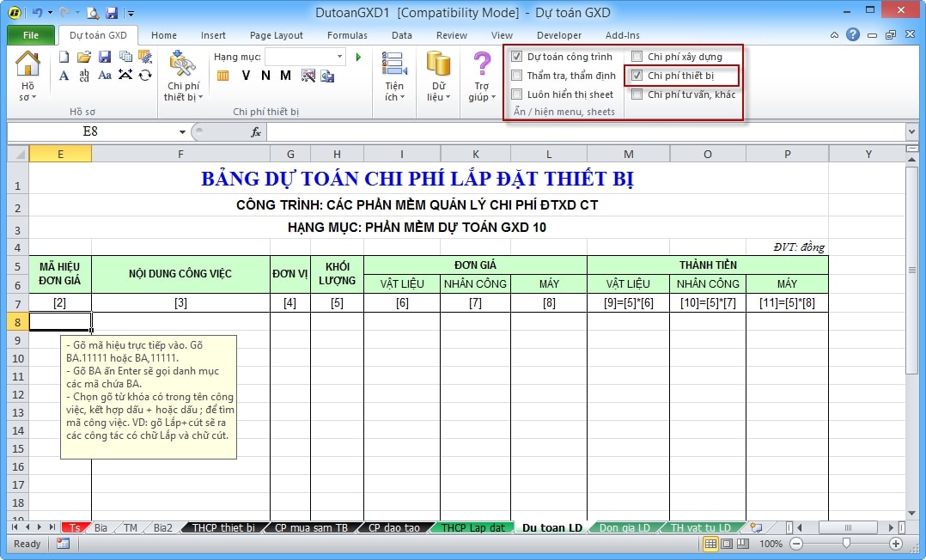Image resolution: width=926 pixels, height=560 pixels.
Task: Click the green play arrow beside Hạng mục
Action: [x=358, y=57]
